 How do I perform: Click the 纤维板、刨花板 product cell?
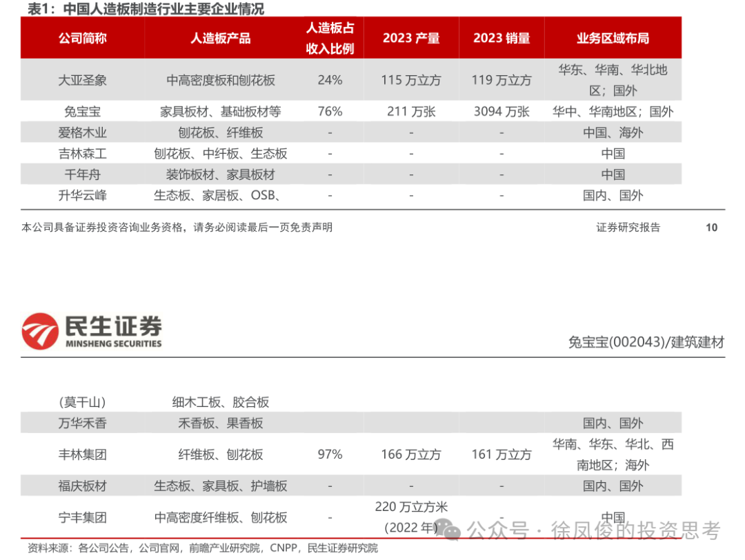point(221,454)
